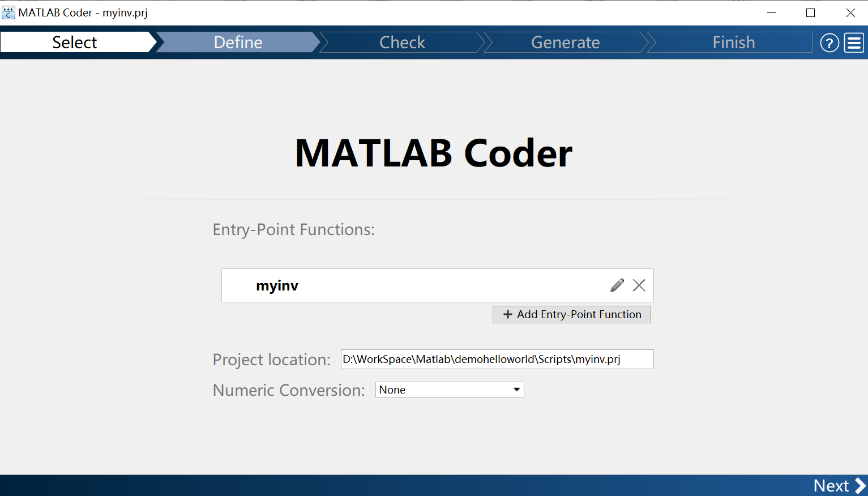Image resolution: width=868 pixels, height=496 pixels.
Task: Focus the Project location path field
Action: pyautogui.click(x=497, y=360)
